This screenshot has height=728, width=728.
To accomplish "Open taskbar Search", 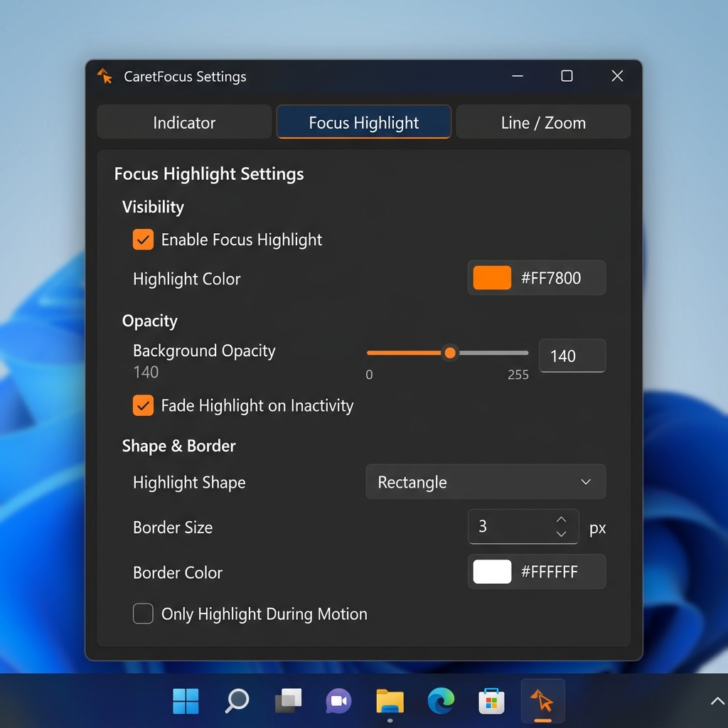I will 237,700.
